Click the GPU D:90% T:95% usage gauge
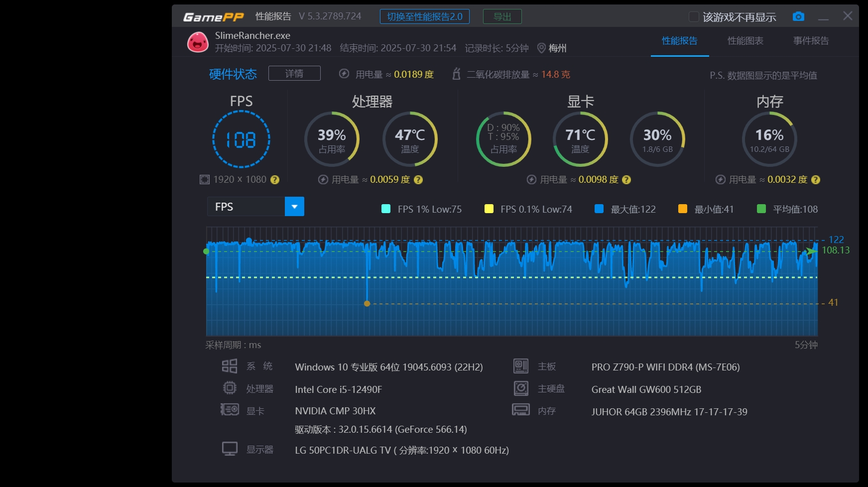868x487 pixels. [503, 139]
